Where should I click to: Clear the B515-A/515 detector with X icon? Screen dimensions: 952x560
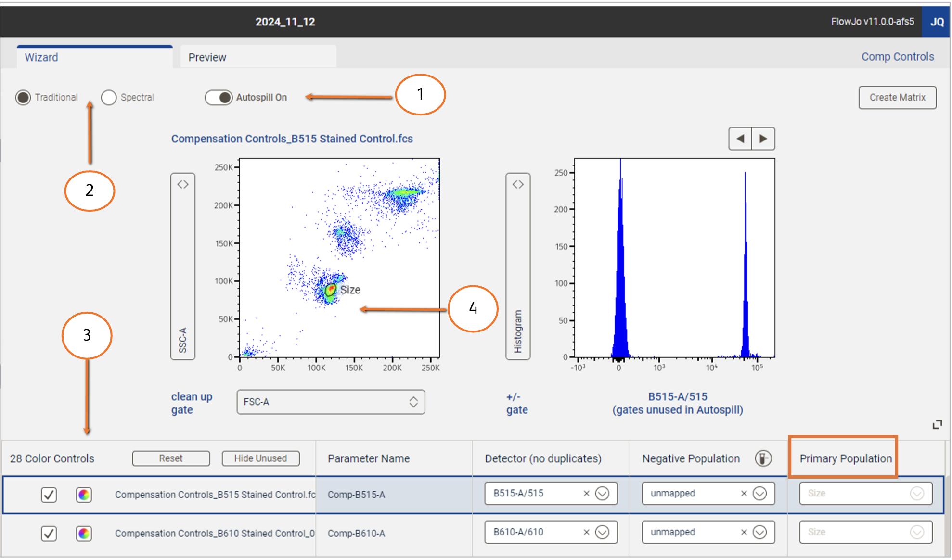586,494
